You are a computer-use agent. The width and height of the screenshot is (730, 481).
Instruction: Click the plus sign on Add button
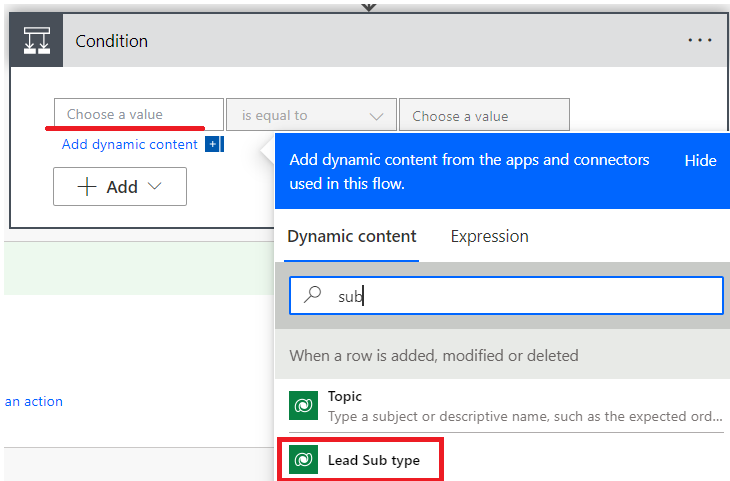(x=87, y=187)
